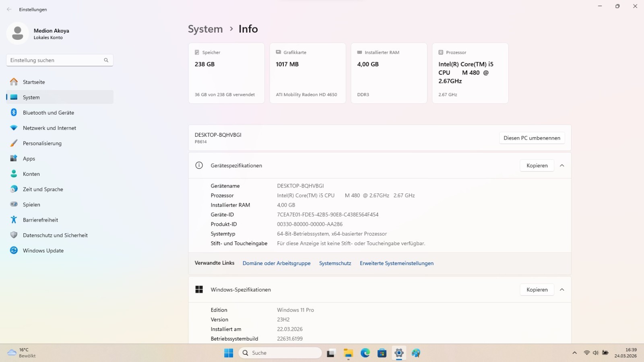Open the Medion Akoya account avatar

17,33
